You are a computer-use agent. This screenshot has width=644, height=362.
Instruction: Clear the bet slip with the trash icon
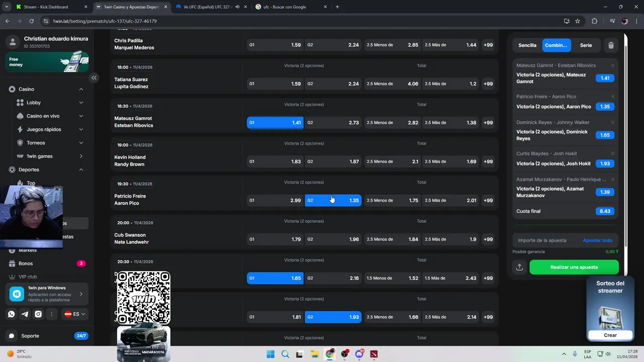611,45
